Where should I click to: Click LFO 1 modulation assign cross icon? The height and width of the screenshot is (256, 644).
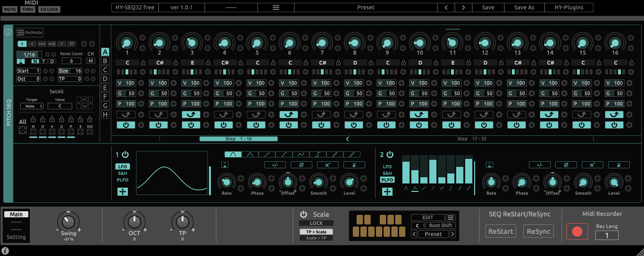[x=123, y=191]
